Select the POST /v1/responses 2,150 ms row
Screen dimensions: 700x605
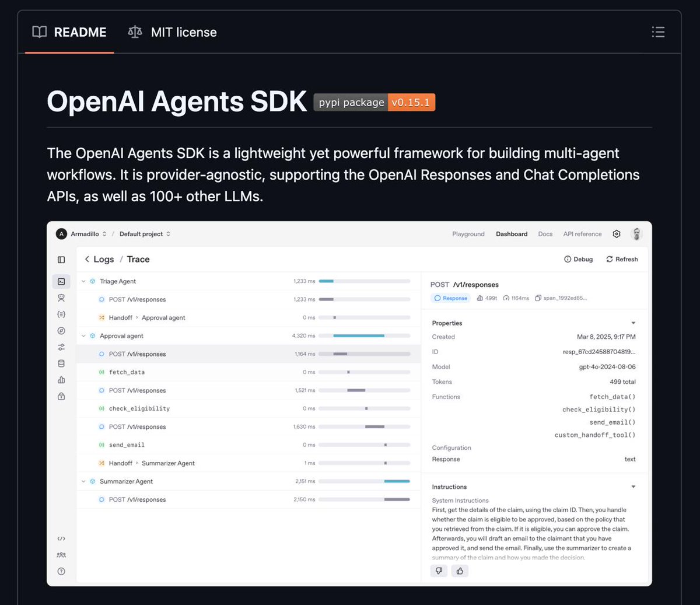(249, 499)
